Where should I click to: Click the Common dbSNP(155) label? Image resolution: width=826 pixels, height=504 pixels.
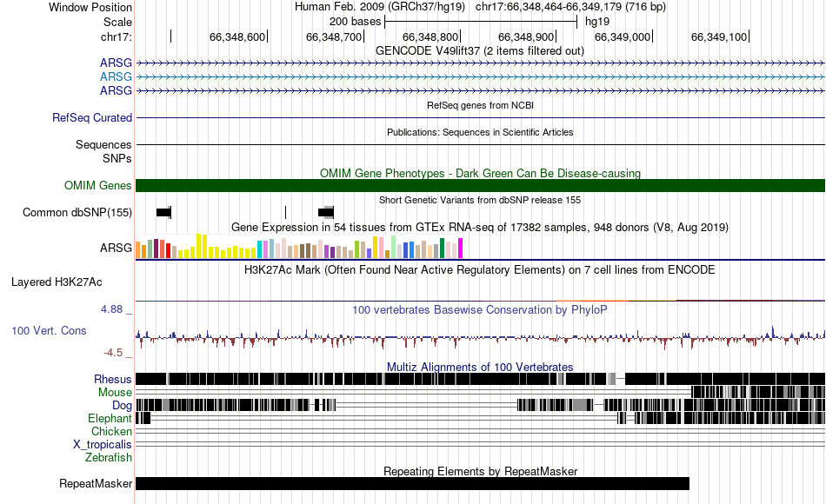77,212
